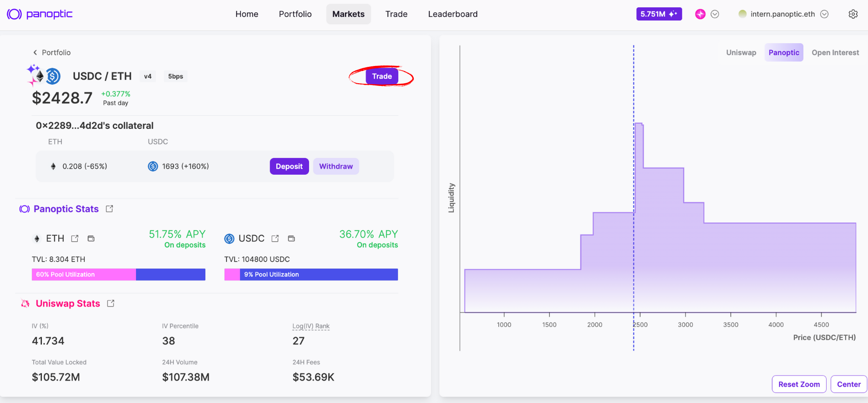Expand the intern.panoptic.eth account dropdown
The height and width of the screenshot is (403, 868).
pos(824,14)
